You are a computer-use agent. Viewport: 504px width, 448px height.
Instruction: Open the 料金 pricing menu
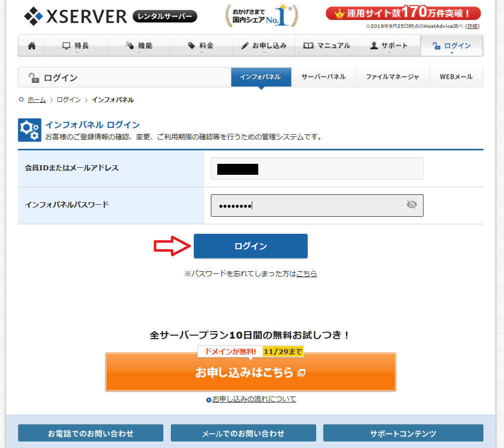[201, 45]
